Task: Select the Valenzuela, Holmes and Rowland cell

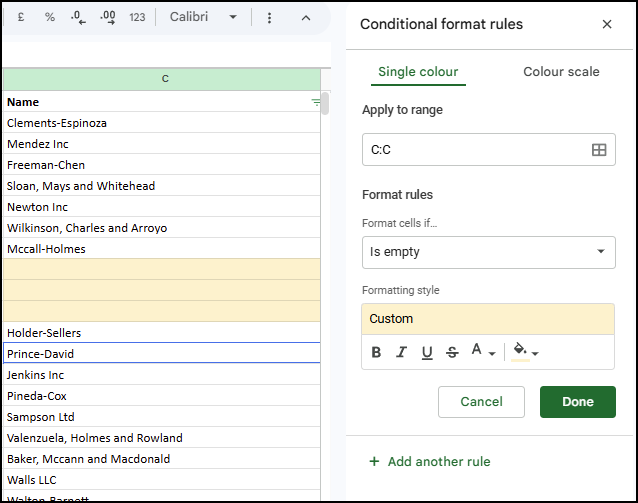Action: (x=162, y=438)
